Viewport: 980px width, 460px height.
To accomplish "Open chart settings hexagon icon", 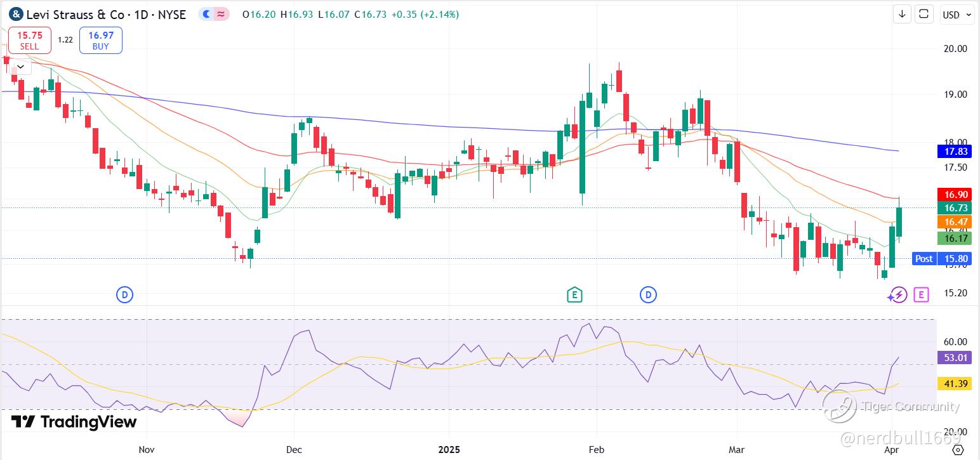I will (x=958, y=449).
